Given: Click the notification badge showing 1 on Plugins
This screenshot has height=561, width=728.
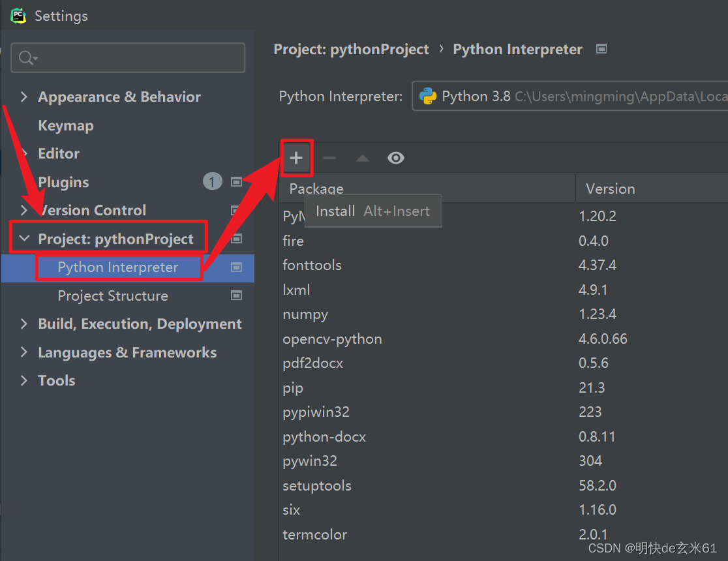Looking at the screenshot, I should pos(212,181).
